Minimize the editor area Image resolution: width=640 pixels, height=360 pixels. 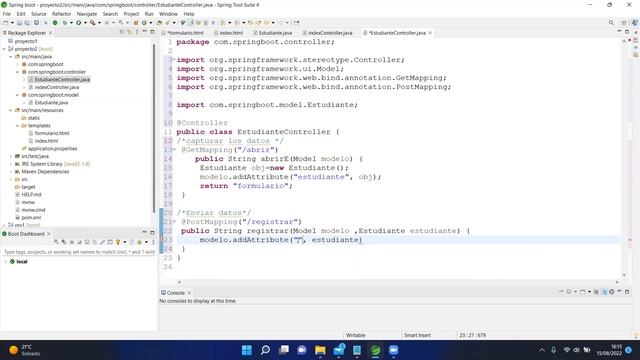pyautogui.click(x=619, y=31)
